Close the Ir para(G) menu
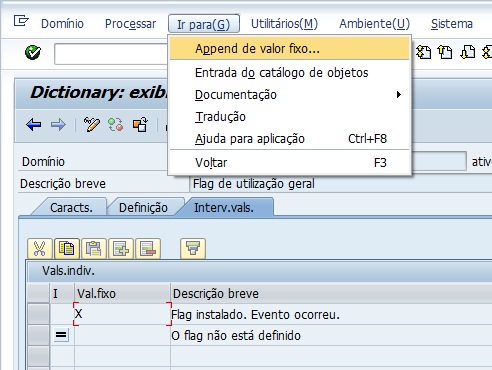Screen dimensions: 492x370 pyautogui.click(x=204, y=24)
